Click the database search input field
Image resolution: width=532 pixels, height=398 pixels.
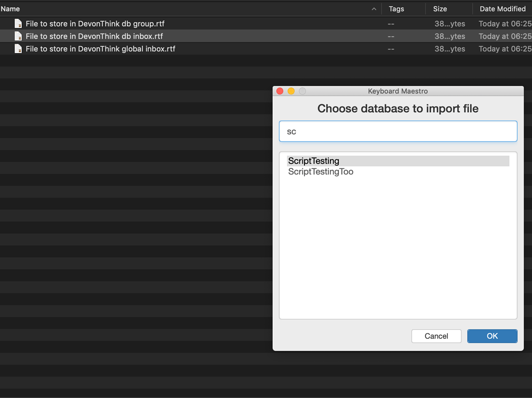tap(398, 131)
